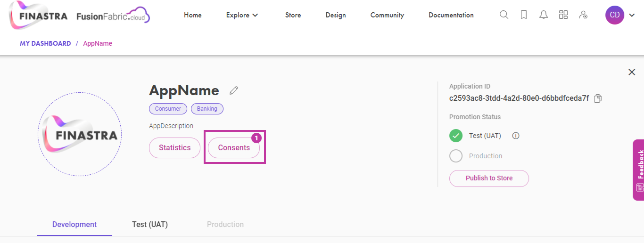Expand the user account chevron

(632, 16)
